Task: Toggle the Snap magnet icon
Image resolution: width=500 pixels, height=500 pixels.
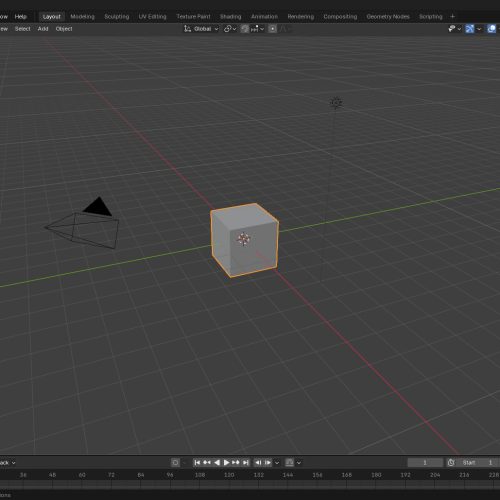Action: [245, 29]
